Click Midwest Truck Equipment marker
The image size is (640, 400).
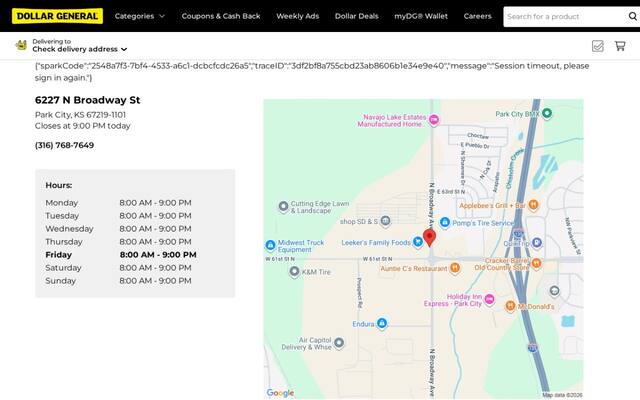(270, 245)
